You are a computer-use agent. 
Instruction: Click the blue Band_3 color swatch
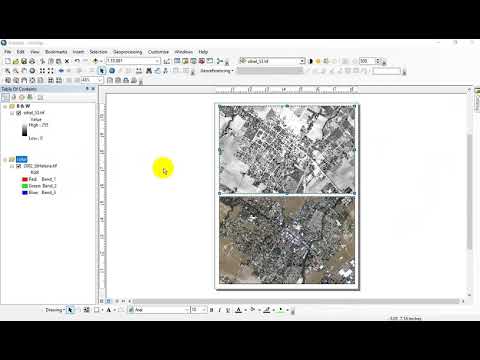pyautogui.click(x=25, y=193)
